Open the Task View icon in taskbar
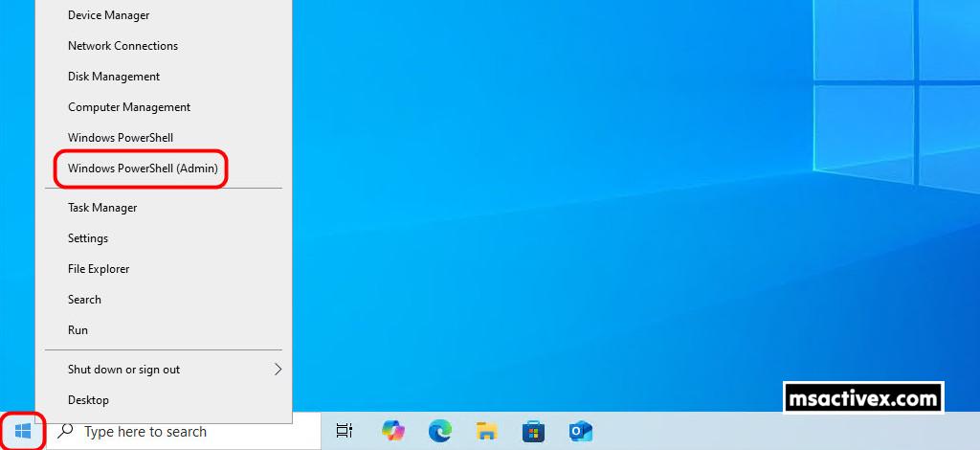Viewport: 980px width, 450px height. click(345, 432)
